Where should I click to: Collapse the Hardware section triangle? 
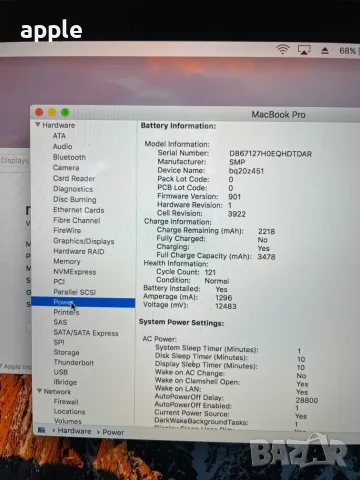[38, 124]
